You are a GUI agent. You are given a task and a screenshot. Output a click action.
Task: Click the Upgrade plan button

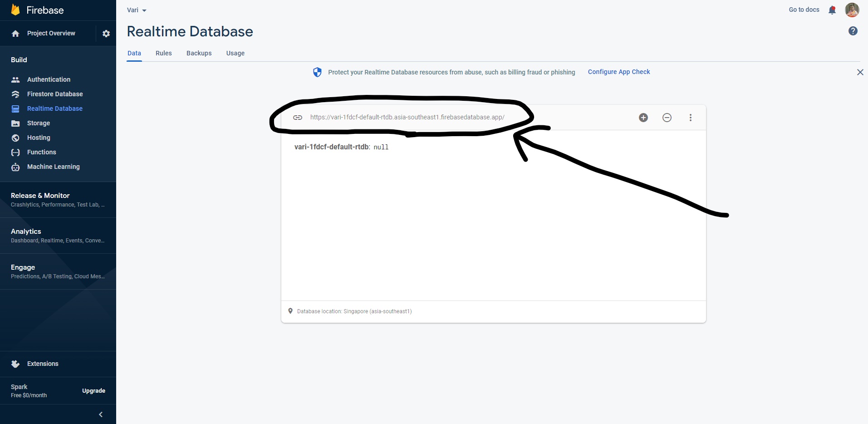(x=93, y=391)
